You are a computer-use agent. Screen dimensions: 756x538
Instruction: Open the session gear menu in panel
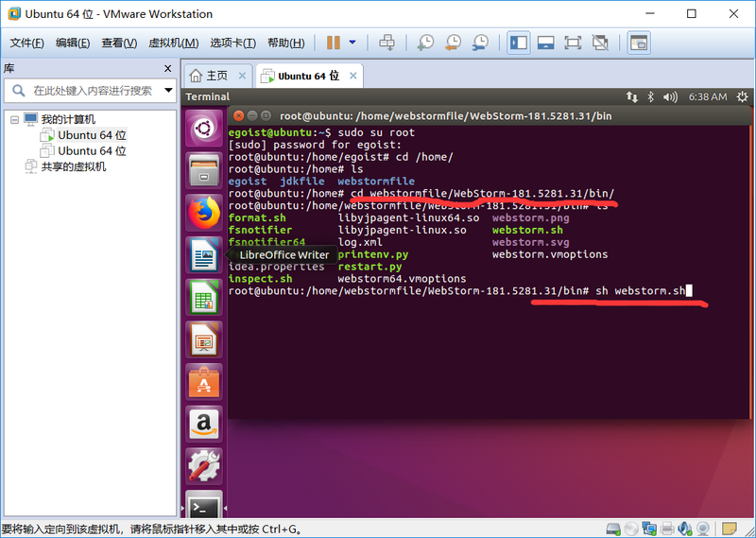tap(742, 97)
